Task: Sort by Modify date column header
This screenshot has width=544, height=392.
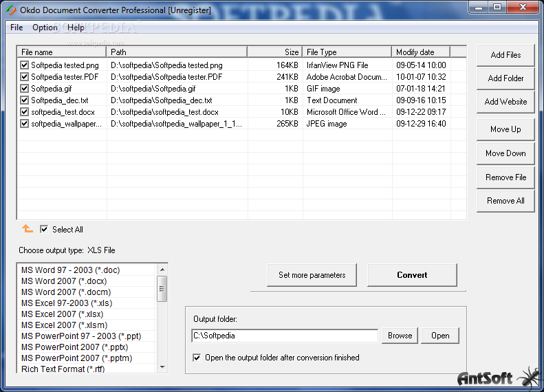Action: [x=421, y=52]
